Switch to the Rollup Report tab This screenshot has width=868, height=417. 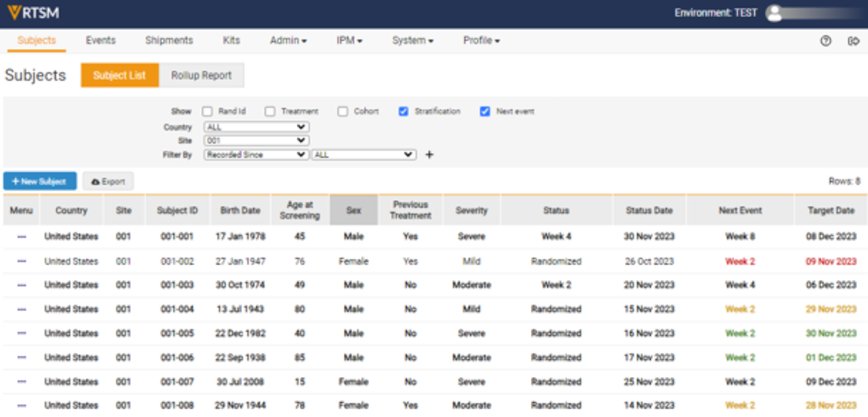tap(201, 75)
